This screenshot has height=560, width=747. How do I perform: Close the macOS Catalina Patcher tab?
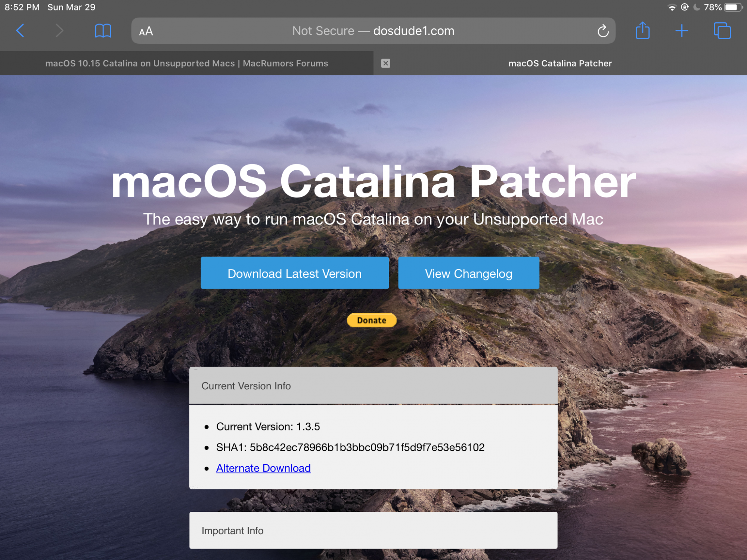(385, 63)
